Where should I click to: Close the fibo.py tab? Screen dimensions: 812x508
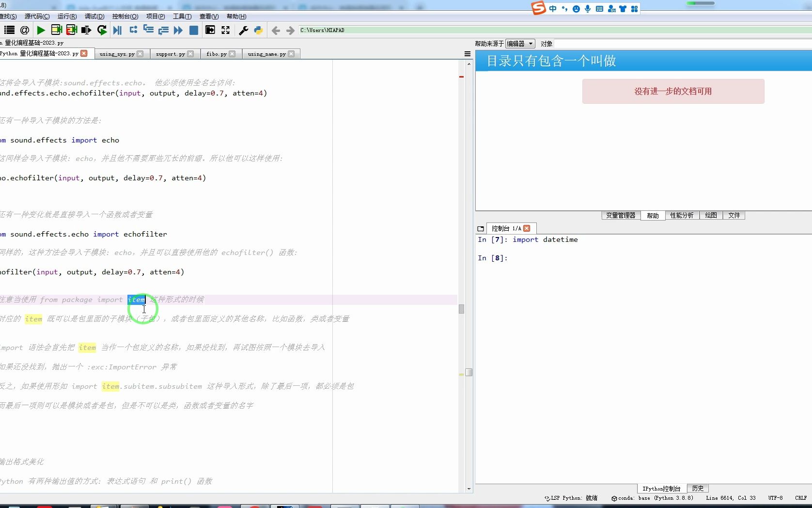point(232,54)
